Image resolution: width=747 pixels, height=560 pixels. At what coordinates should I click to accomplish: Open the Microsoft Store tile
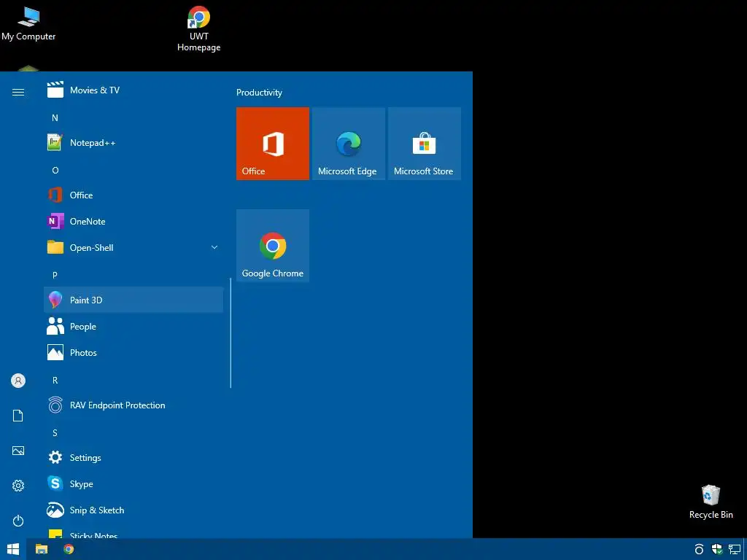click(x=424, y=144)
